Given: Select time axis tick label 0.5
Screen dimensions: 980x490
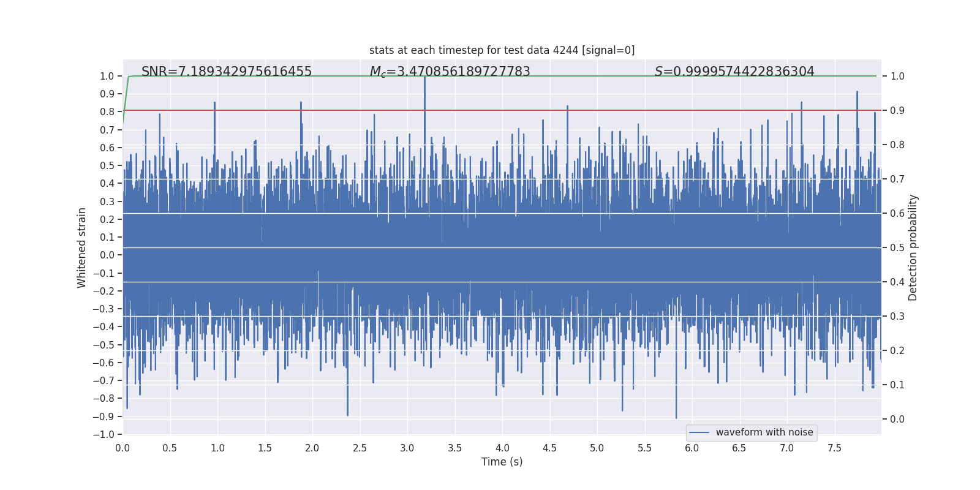Looking at the screenshot, I should (170, 448).
